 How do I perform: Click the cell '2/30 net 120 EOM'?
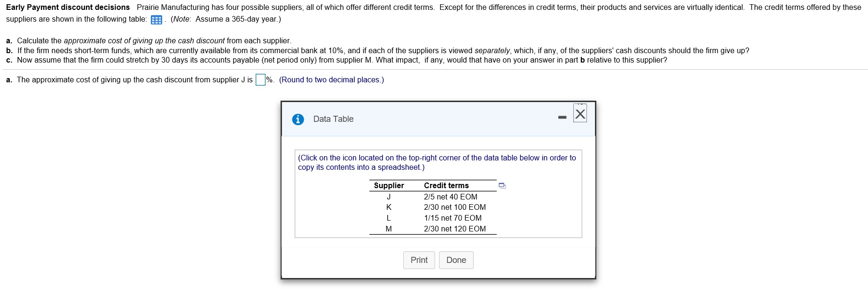tap(455, 229)
